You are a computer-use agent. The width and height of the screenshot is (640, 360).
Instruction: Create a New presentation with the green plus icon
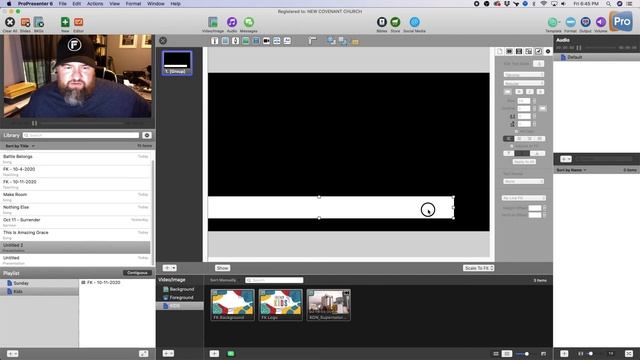click(x=65, y=22)
